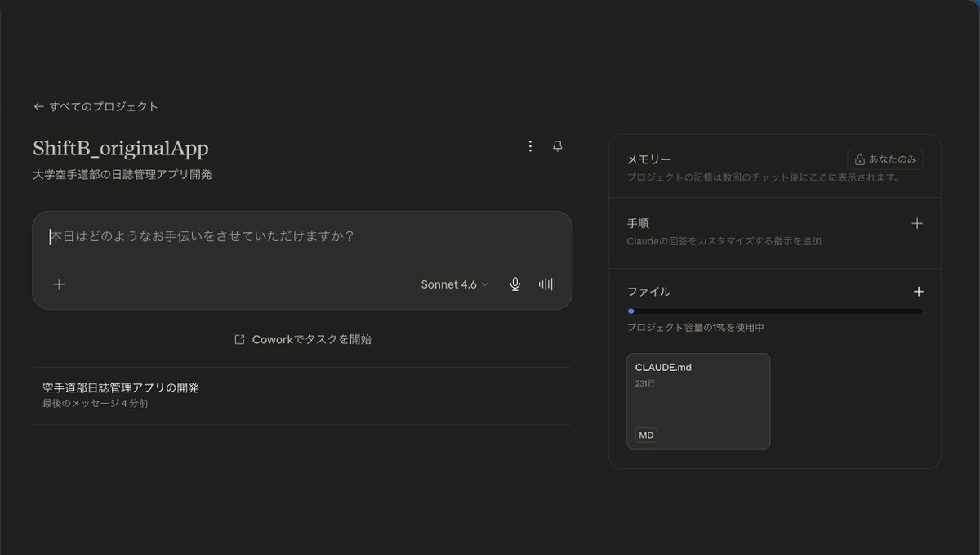Click Coworkでタスクを開始 link
980x555 pixels.
point(303,339)
